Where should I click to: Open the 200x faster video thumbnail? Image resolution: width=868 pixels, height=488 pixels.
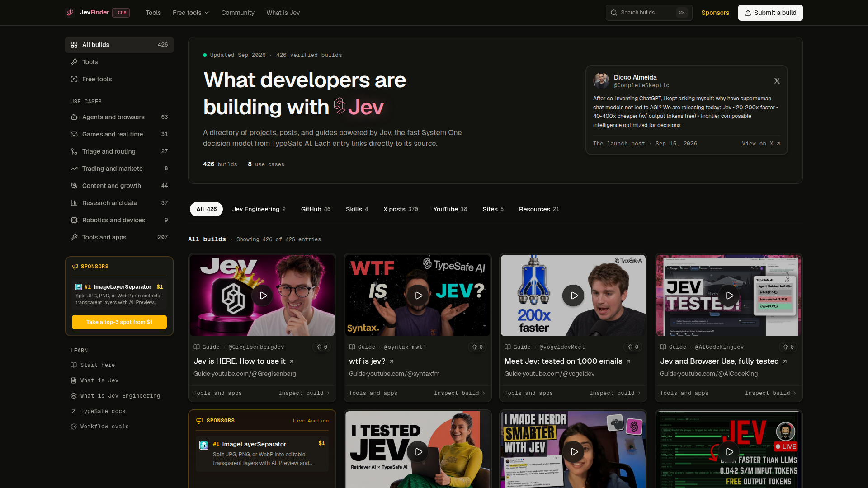[574, 296]
